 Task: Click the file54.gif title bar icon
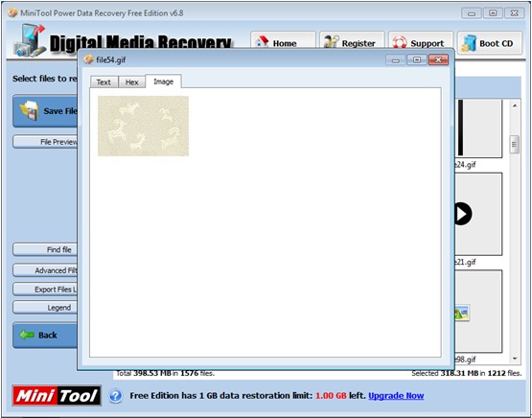tap(88, 59)
